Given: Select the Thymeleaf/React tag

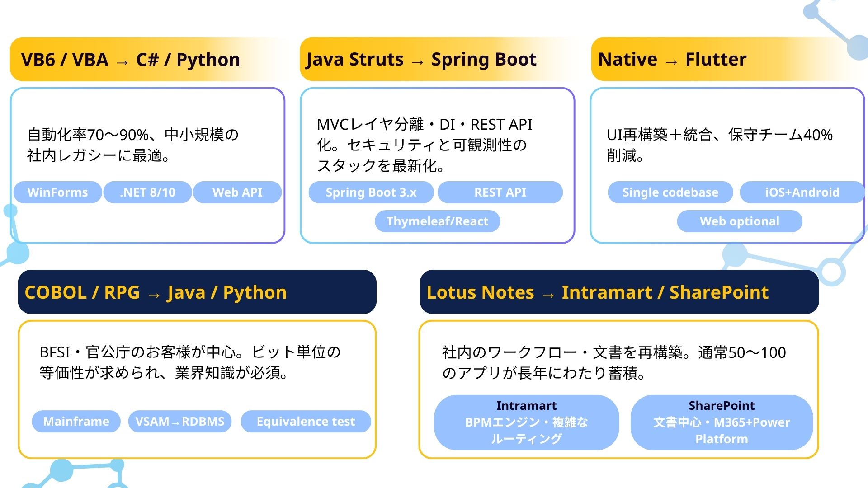Looking at the screenshot, I should pos(437,221).
